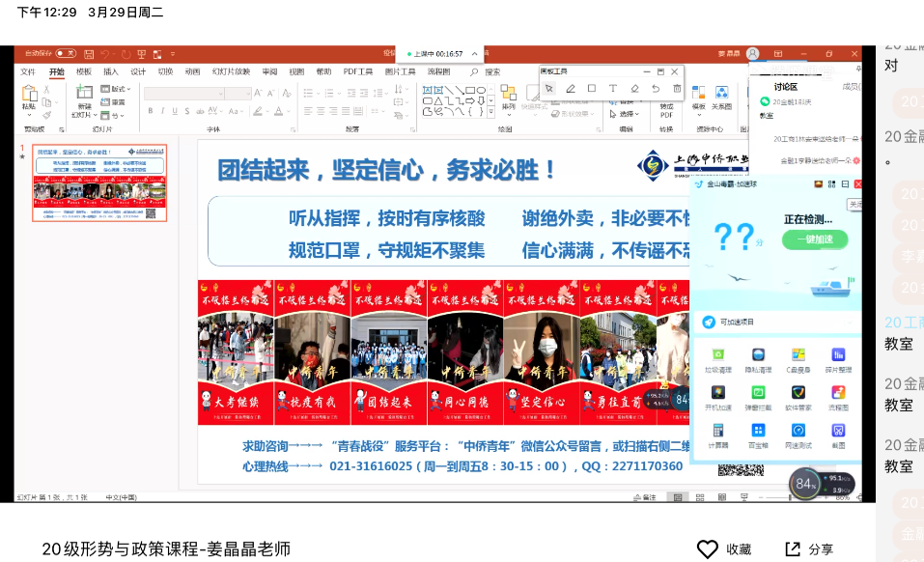Open 垃圾清理 junk cleanup tool
Image resolution: width=924 pixels, height=562 pixels.
click(x=717, y=359)
